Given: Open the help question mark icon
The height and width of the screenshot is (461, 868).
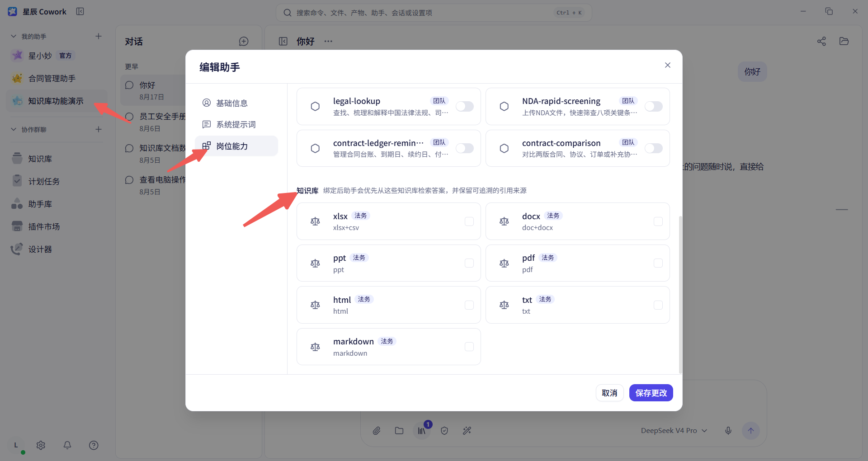Looking at the screenshot, I should [94, 445].
